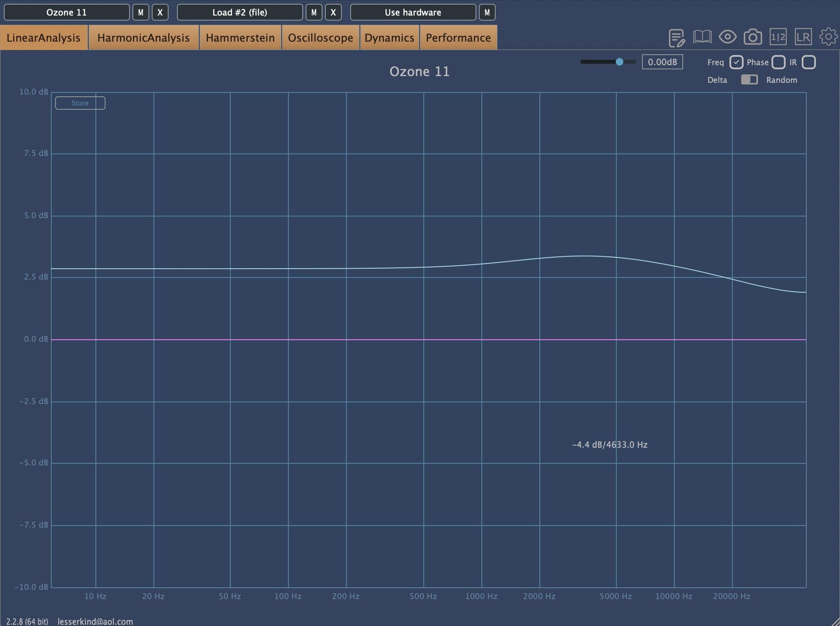Mute the Use hardware slot
Viewport: 840px width, 626px height.
[x=487, y=12]
